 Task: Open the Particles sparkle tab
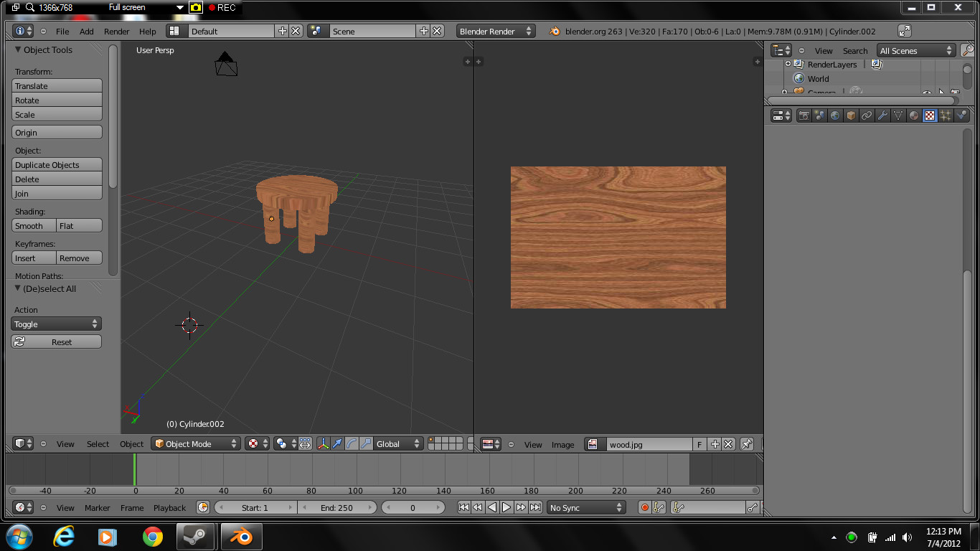coord(946,116)
